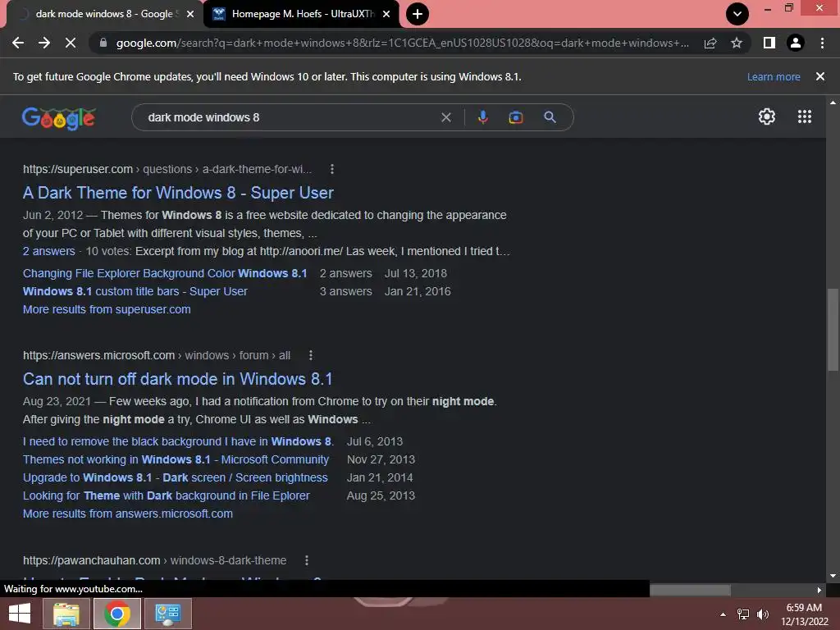The height and width of the screenshot is (630, 840).
Task: Open I need to remove black background link
Action: pos(178,441)
